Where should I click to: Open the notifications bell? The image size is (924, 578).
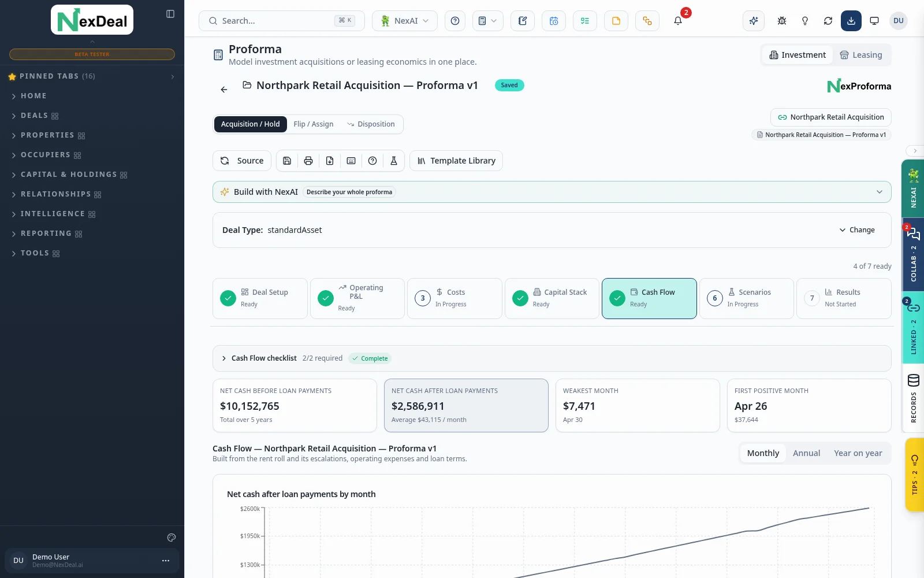[x=678, y=21]
